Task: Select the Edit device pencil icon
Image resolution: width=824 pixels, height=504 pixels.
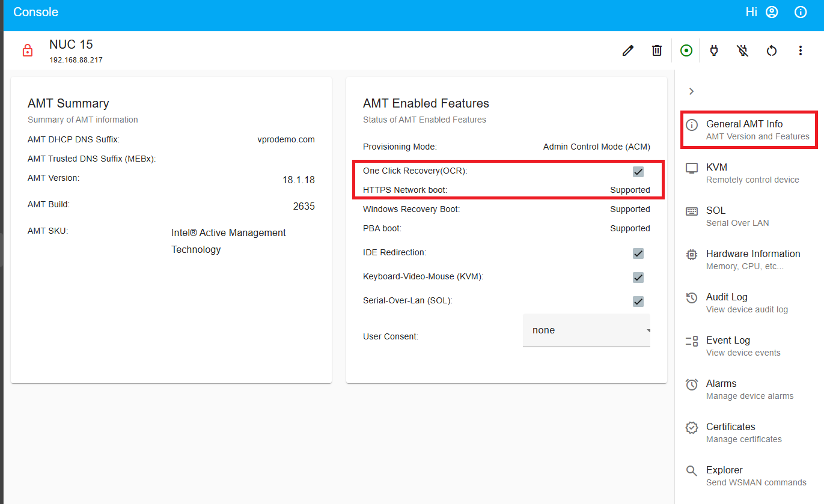Action: 627,50
